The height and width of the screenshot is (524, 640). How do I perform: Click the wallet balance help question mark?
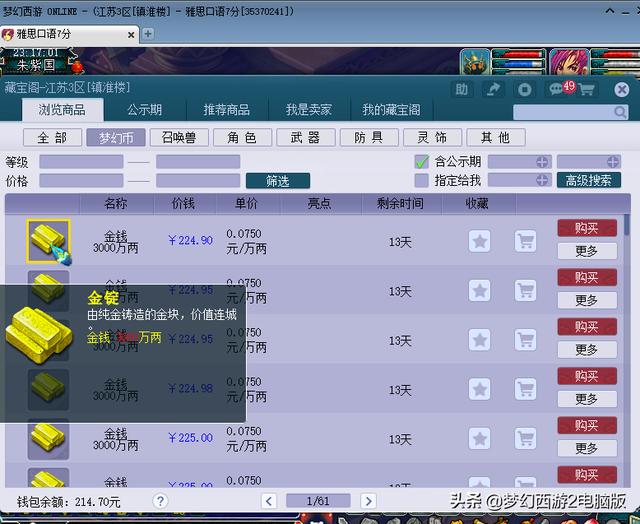click(x=160, y=501)
